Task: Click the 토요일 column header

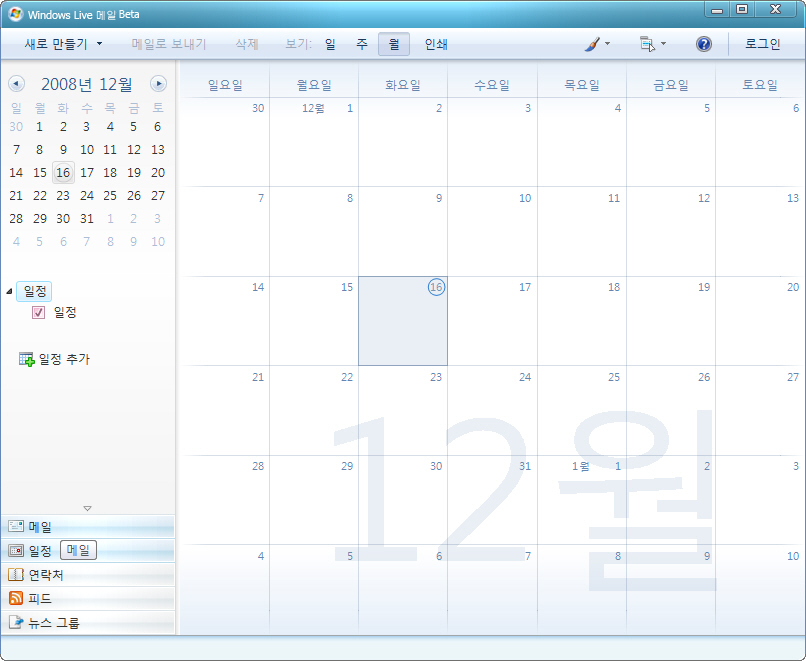Action: point(760,85)
